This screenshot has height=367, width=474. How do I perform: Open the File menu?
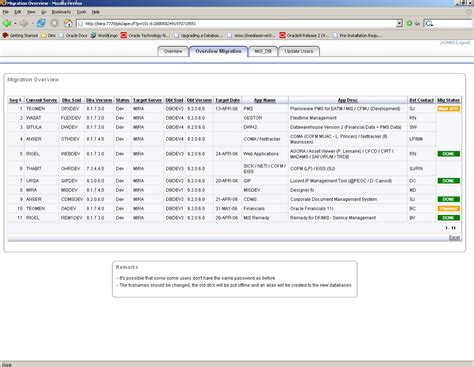(x=6, y=12)
